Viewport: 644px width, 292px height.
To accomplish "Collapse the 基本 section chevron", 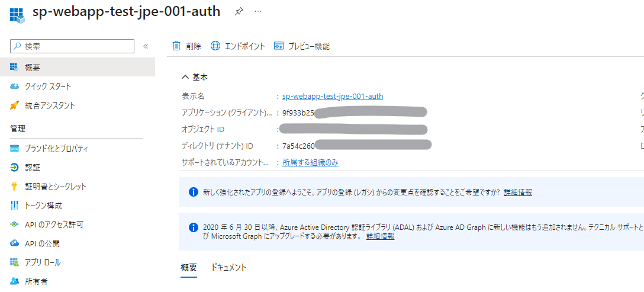I will [185, 77].
